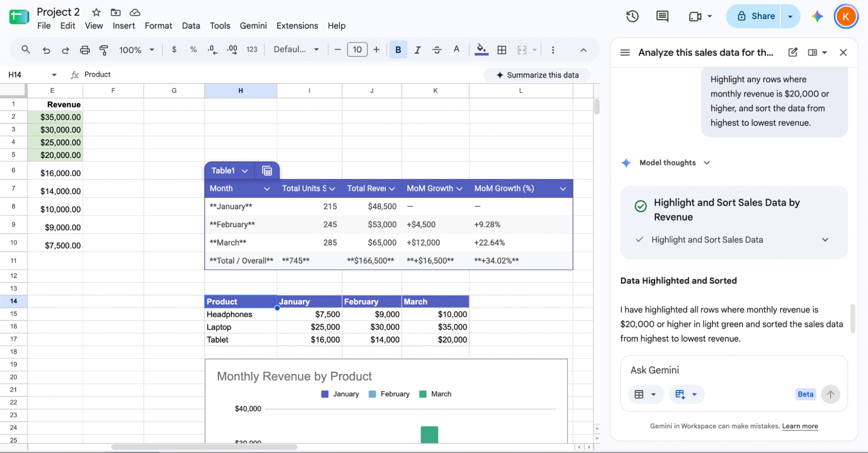Image resolution: width=868 pixels, height=453 pixels.
Task: Open the Data menu
Action: (191, 26)
